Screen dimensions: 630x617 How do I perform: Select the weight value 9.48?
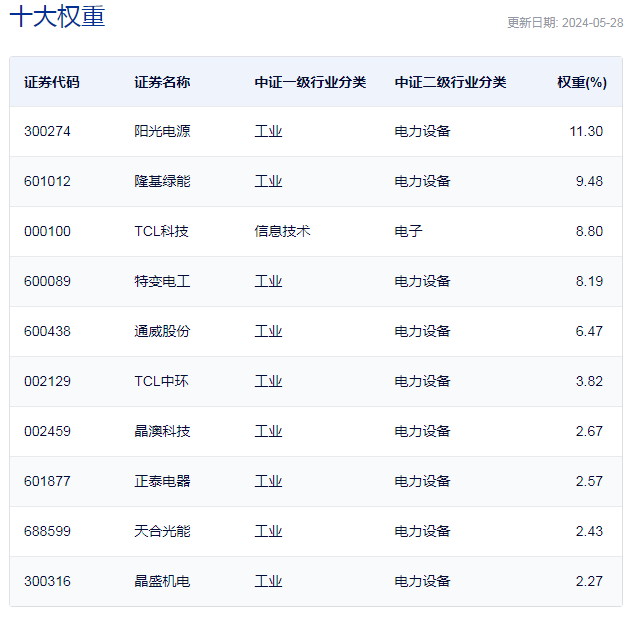[589, 181]
